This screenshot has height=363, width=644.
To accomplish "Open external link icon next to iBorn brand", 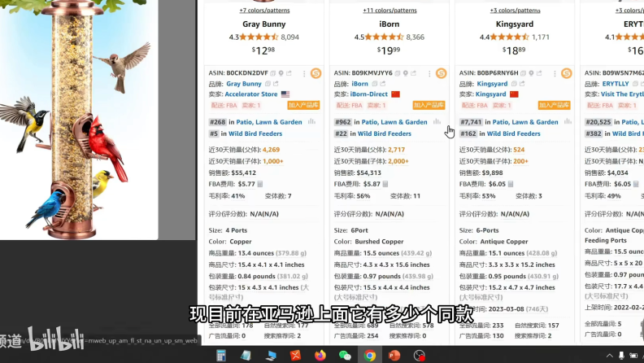I will click(383, 84).
